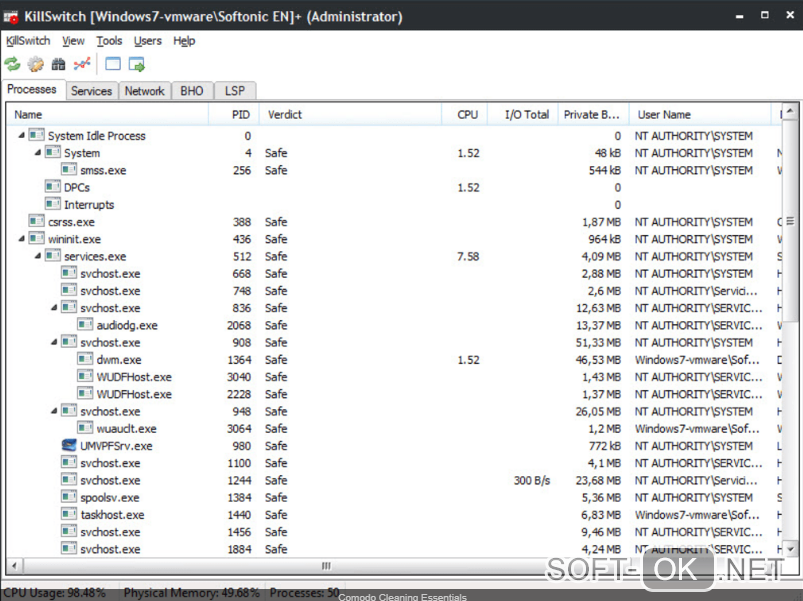
Task: Open the View menu
Action: pyautogui.click(x=73, y=41)
